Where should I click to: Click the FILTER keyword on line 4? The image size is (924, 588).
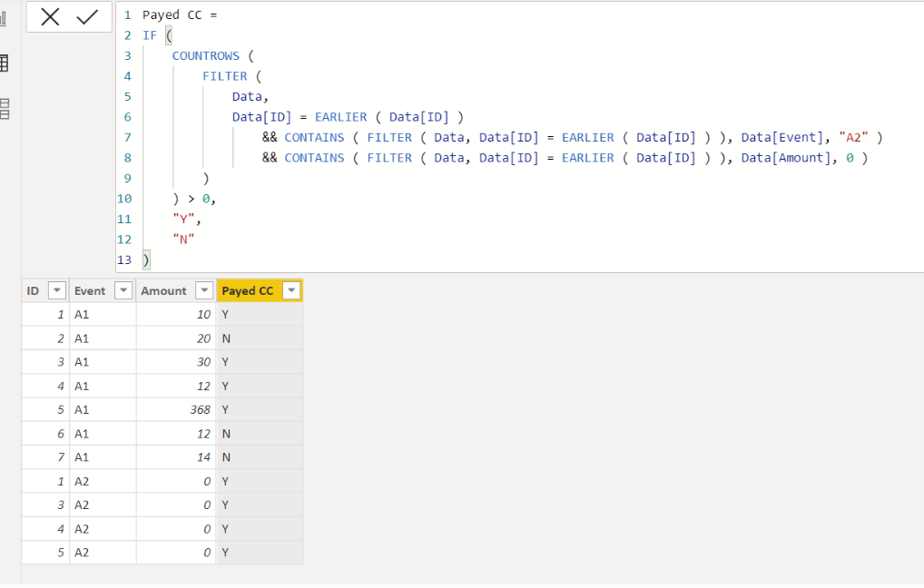(224, 76)
